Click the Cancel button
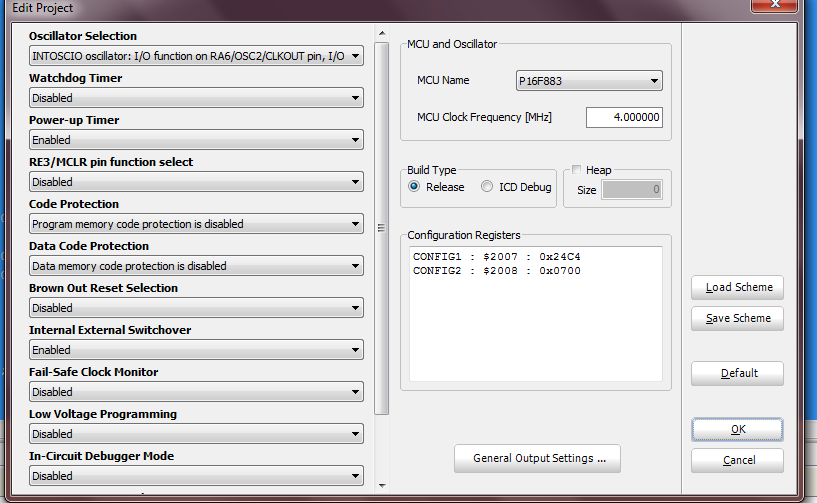 click(737, 460)
